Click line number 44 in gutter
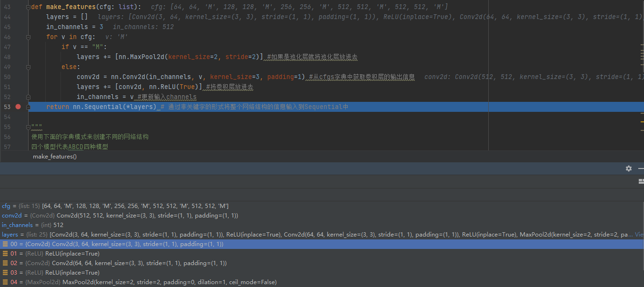Screen dimensions: 644x287 [7, 17]
